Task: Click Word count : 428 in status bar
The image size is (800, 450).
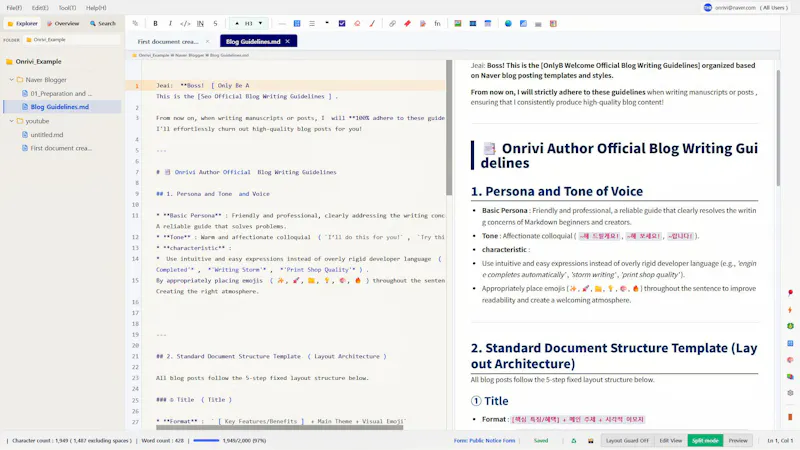Action: [162, 440]
